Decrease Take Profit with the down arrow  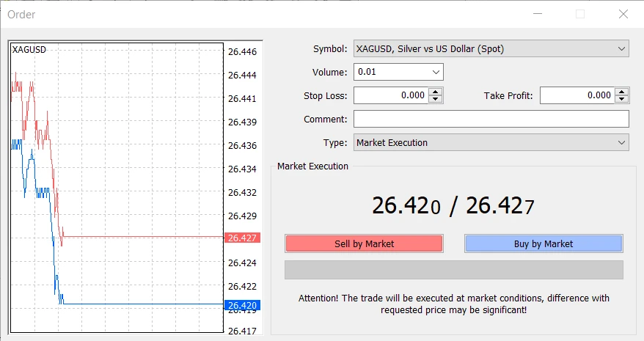(x=622, y=99)
